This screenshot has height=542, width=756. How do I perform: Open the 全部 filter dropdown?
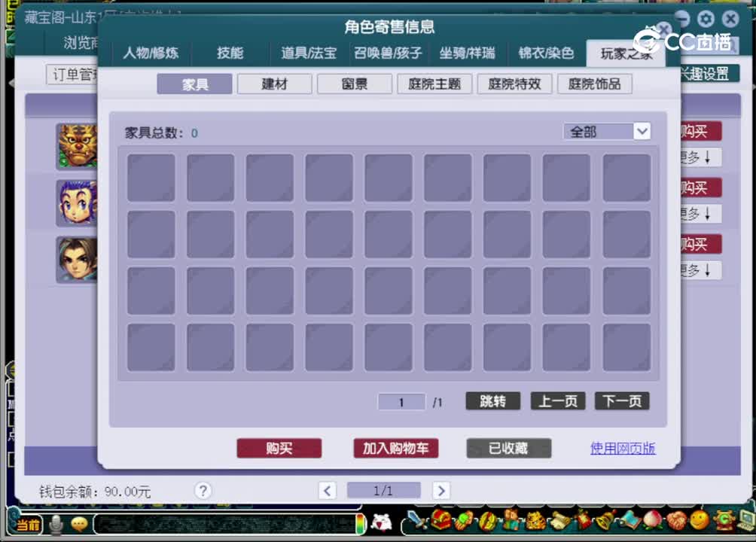coord(607,131)
